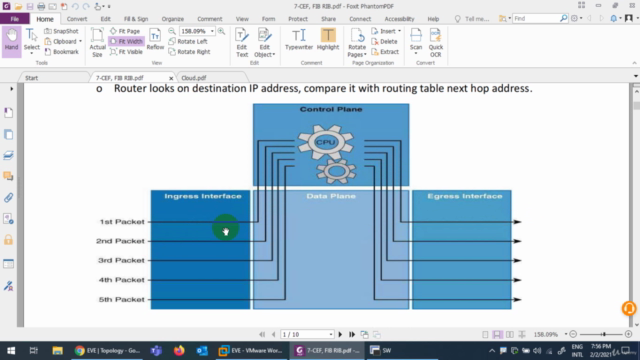Extract pages from document

coord(385,52)
